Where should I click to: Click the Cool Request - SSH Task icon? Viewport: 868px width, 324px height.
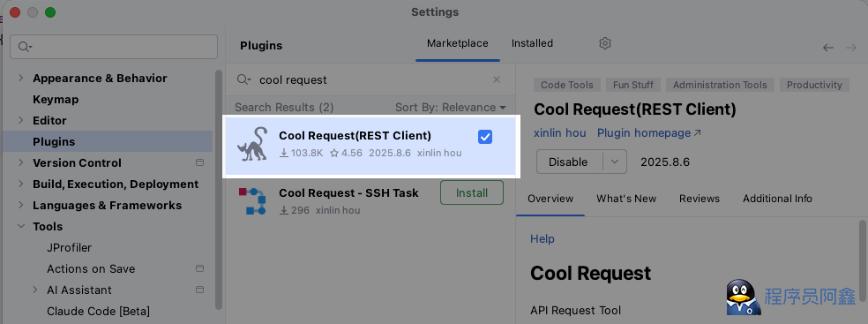tap(252, 201)
